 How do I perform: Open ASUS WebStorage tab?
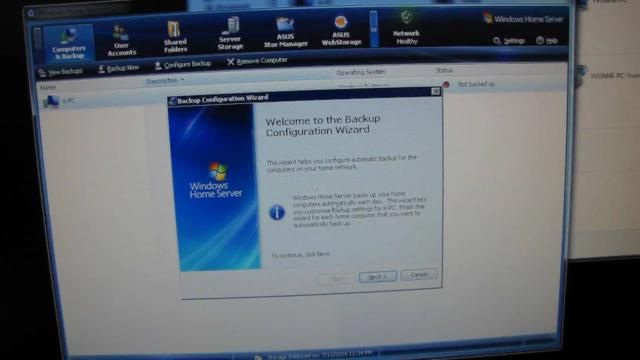341,31
